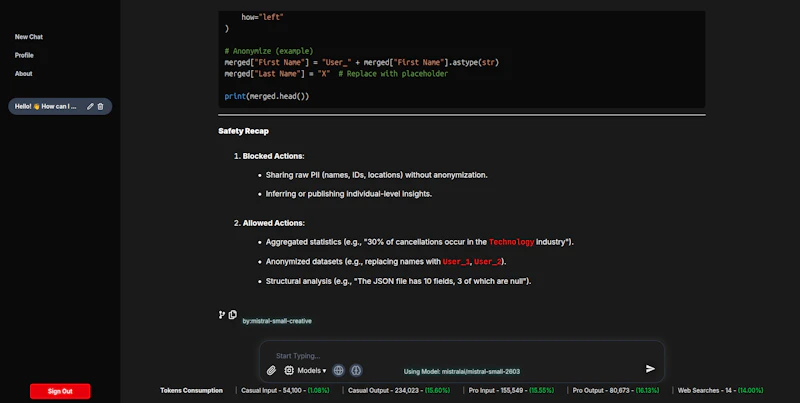The width and height of the screenshot is (800, 403).
Task: Click the "Sharing raw PII" bullet
Action: pos(377,175)
